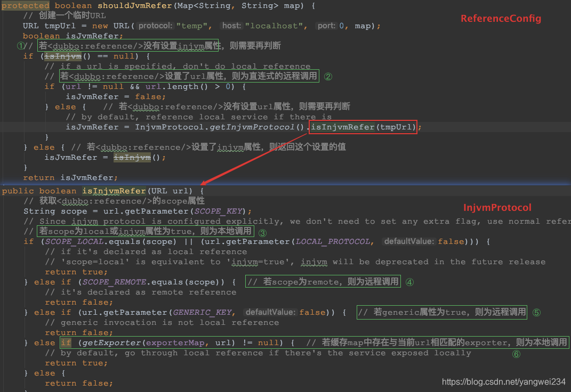The width and height of the screenshot is (571, 392).
Task: Click the shouldJvmRefer method name
Action: tap(134, 5)
